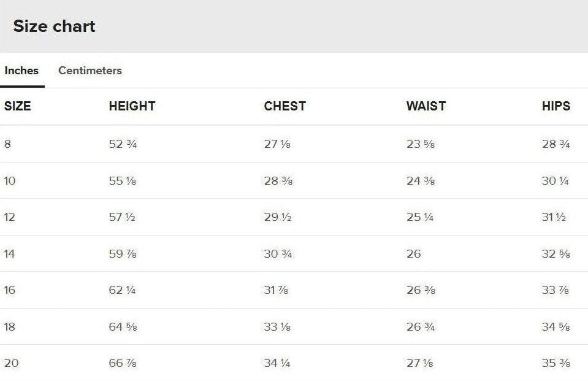Click the HEIGHT column header
Screen dimensions: 588x381
coord(132,106)
